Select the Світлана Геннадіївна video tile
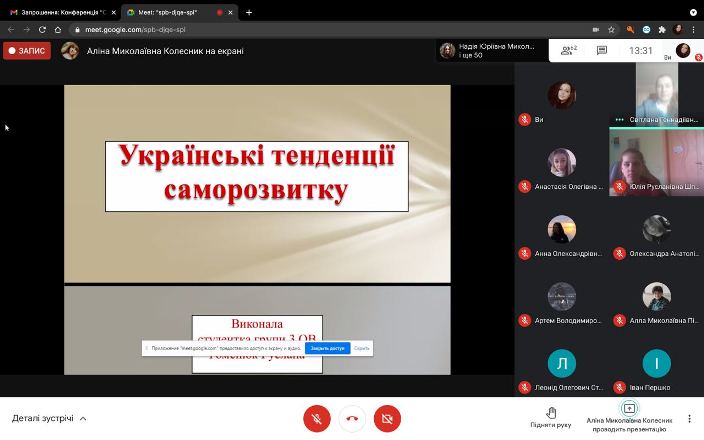Viewport: 704px width, 440px height. point(656,94)
